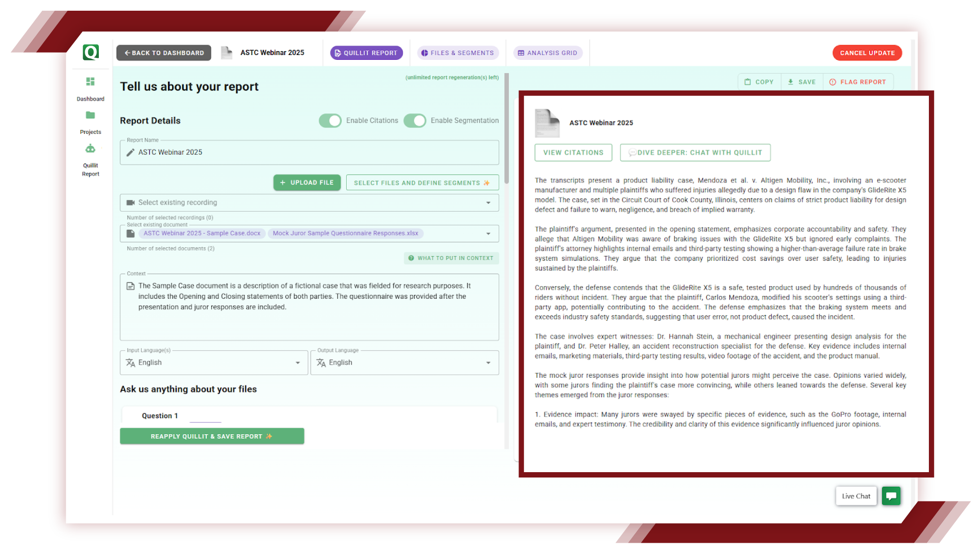Click the report thumbnail icon in preview
Image resolution: width=980 pixels, height=551 pixels.
tap(547, 123)
